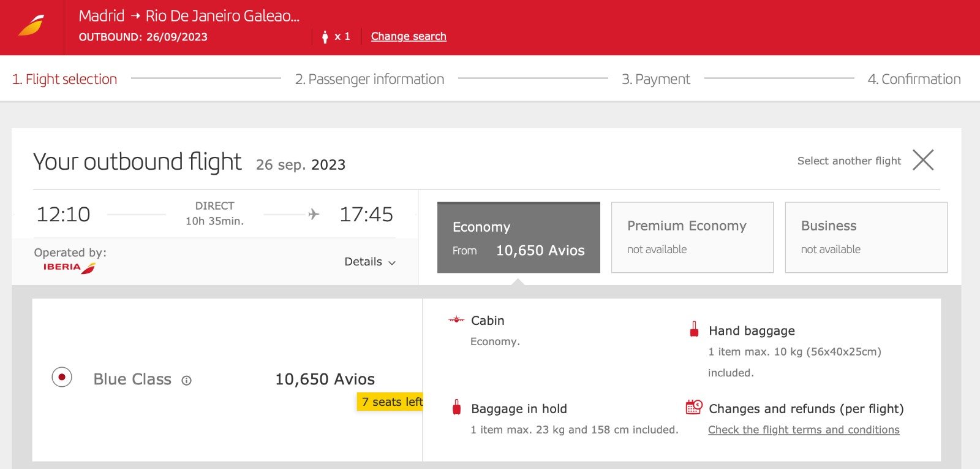Click the Baggage in hold luggage icon
This screenshot has height=469, width=980.
pos(456,408)
